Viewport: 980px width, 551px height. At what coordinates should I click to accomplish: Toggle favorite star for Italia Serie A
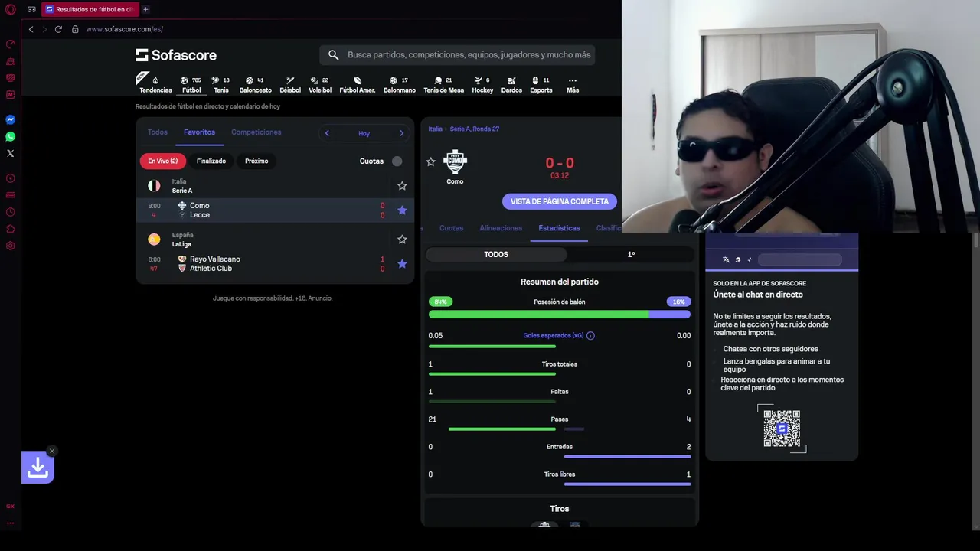pos(402,186)
